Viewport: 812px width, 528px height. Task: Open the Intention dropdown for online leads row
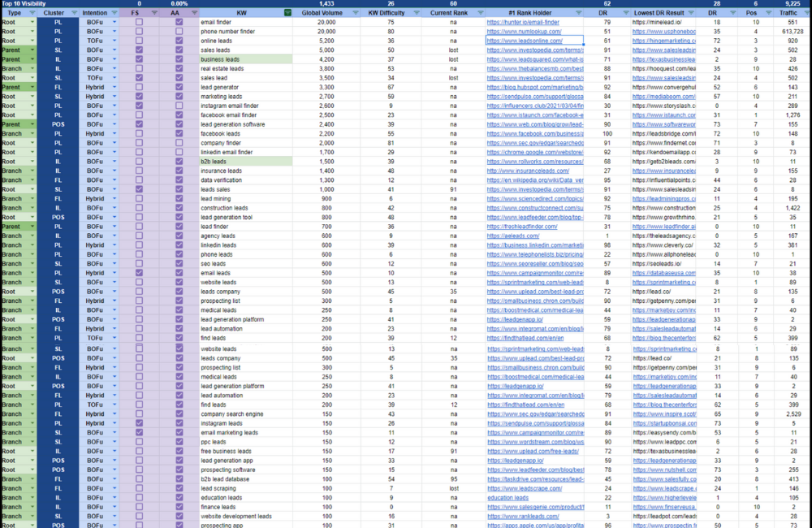coord(114,41)
